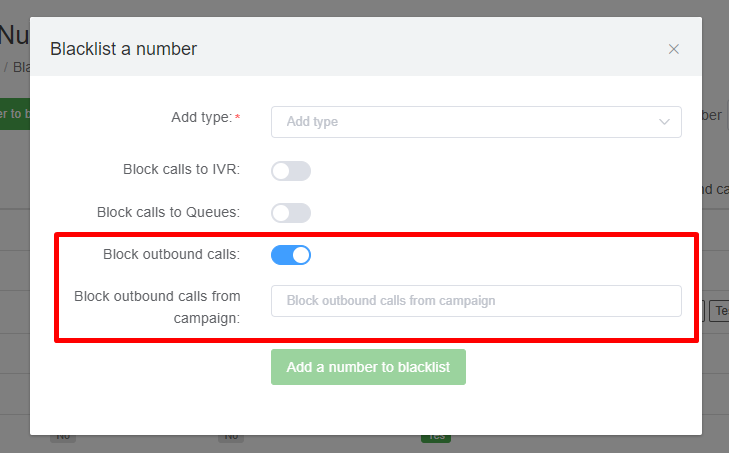Click the partially hidden green button behind dialog

14,113
